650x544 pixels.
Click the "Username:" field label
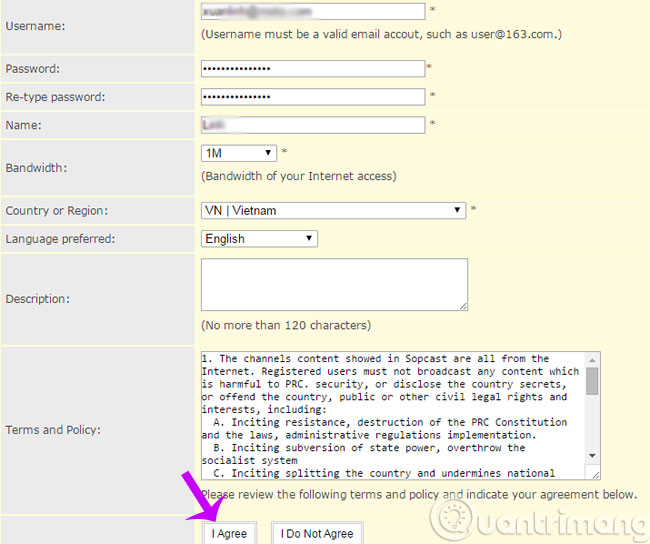coord(36,25)
